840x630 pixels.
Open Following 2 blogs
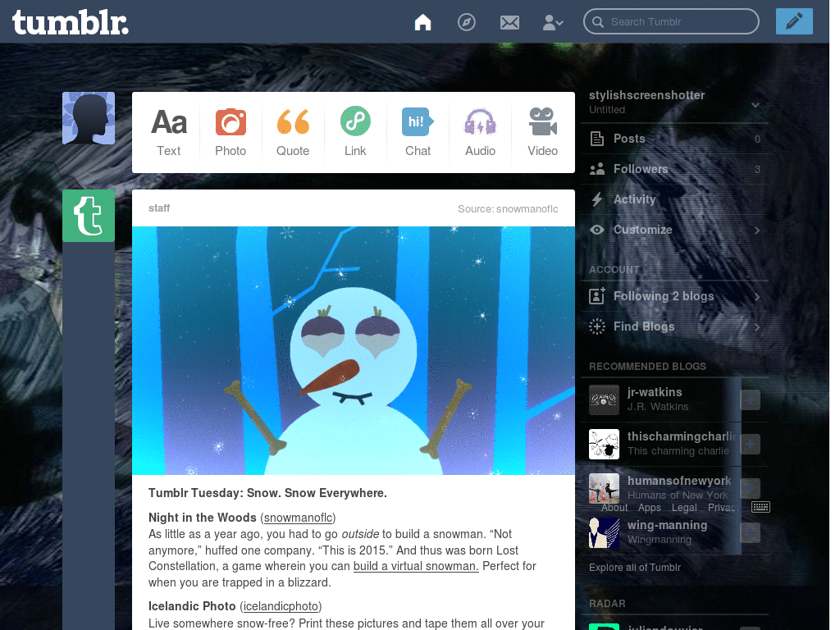[674, 296]
